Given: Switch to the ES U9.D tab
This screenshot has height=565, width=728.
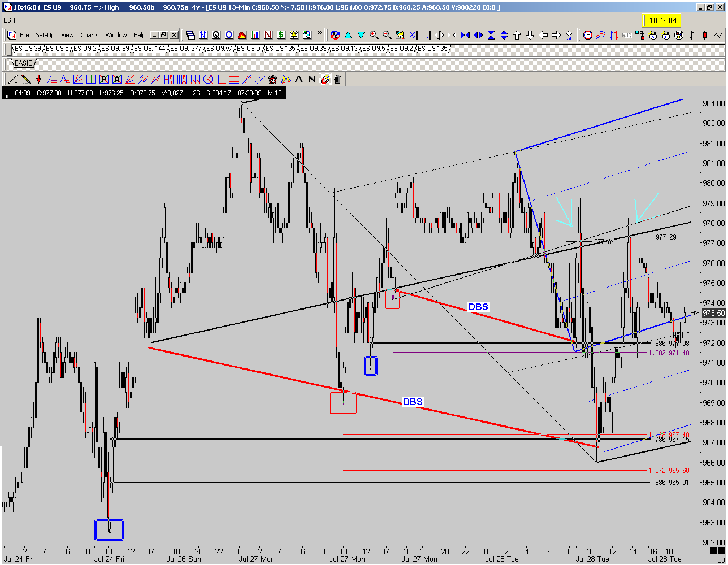Looking at the screenshot, I should pos(249,49).
